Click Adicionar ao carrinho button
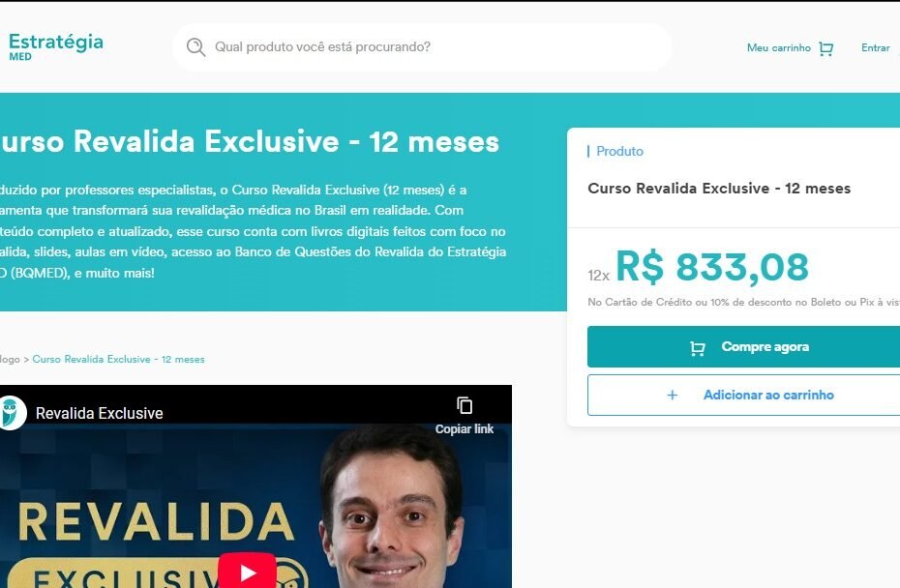Viewport: 900px width, 588px height. point(743,395)
